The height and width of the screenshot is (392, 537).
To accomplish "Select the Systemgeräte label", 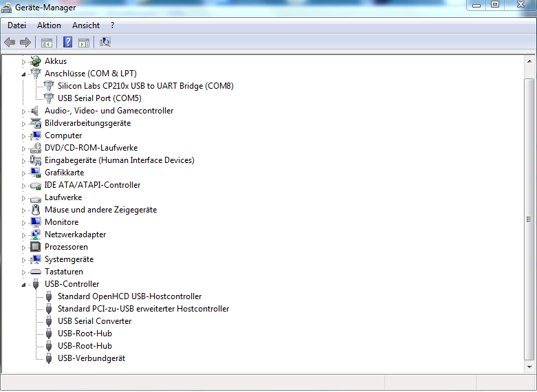I will [69, 259].
